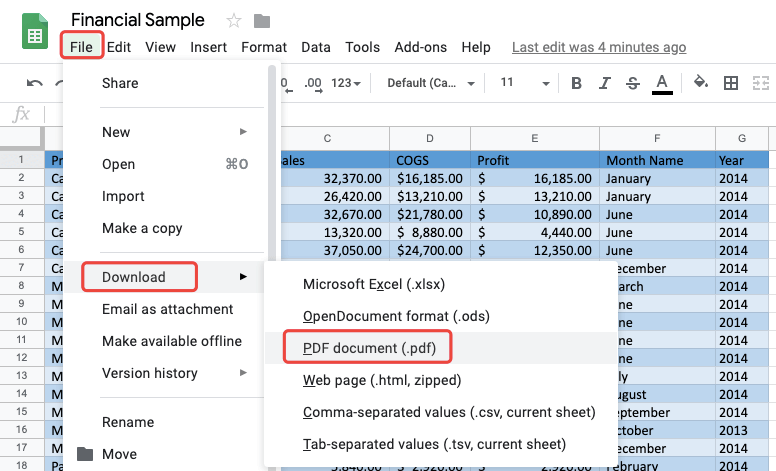Star the Financial Sample document
Image resolution: width=776 pixels, height=471 pixels.
point(234,21)
